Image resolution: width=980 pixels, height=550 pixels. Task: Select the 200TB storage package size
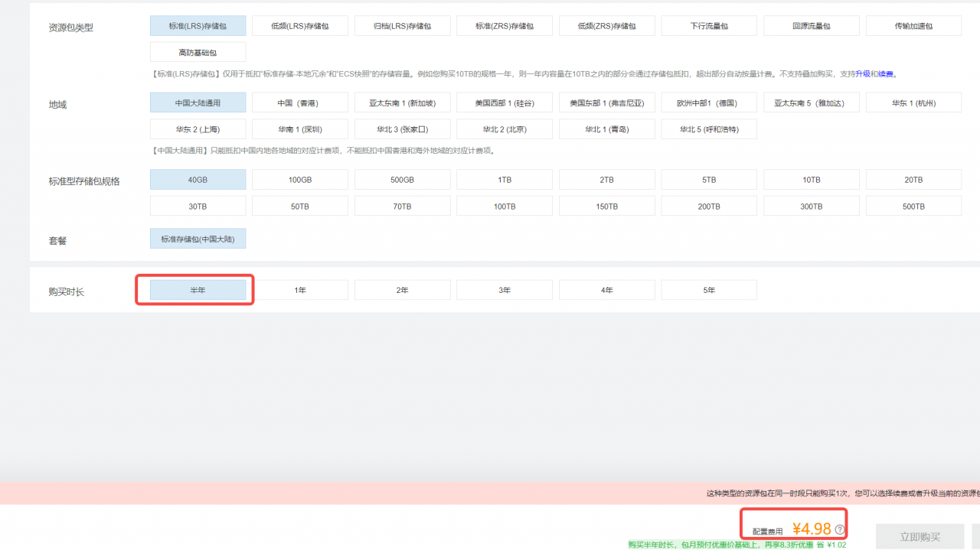pos(709,206)
